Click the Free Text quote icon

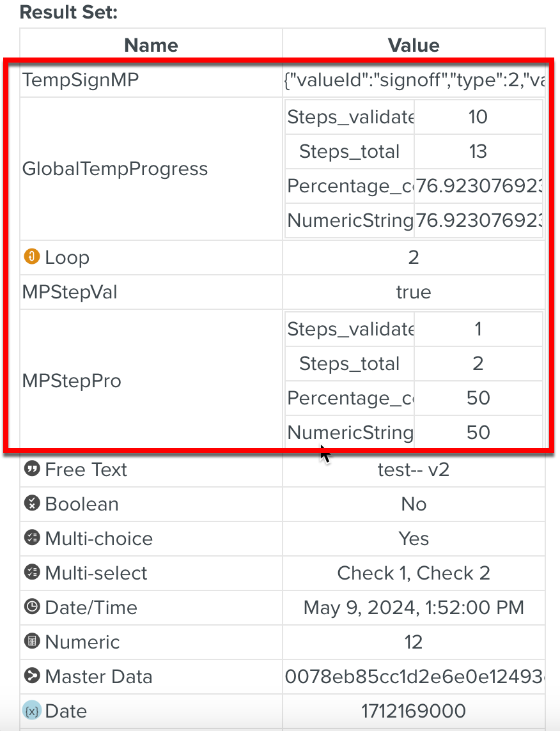coord(31,469)
